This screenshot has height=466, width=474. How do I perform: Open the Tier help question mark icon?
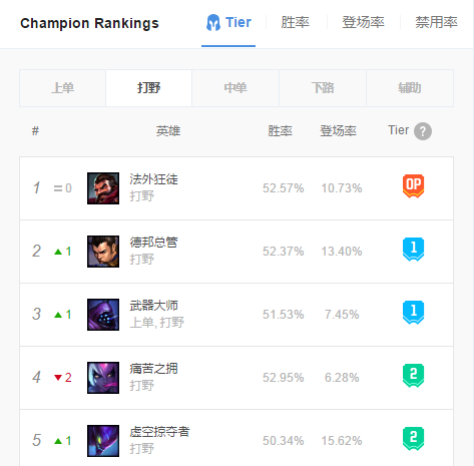pos(423,131)
